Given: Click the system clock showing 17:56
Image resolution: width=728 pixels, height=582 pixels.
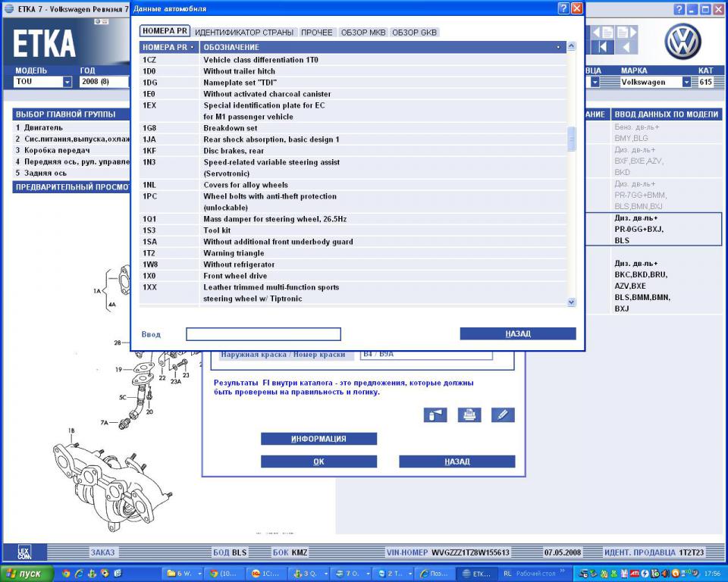Looking at the screenshot, I should [x=712, y=574].
